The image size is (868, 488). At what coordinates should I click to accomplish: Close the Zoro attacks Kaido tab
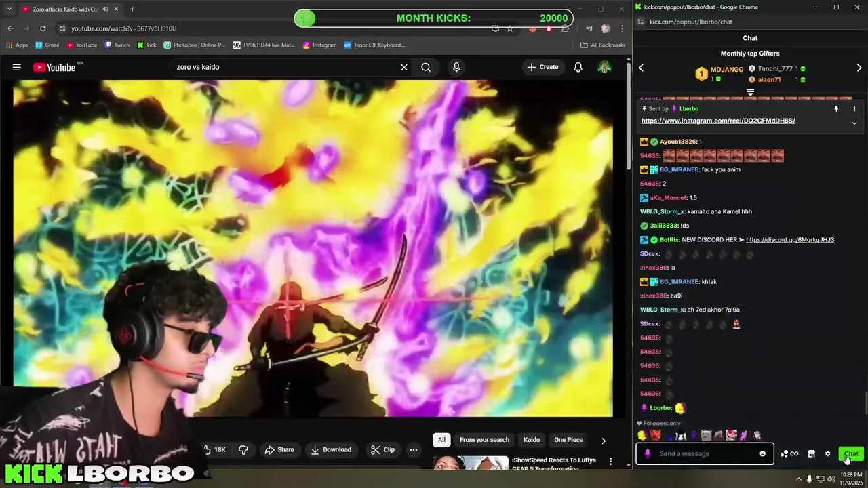point(116,9)
